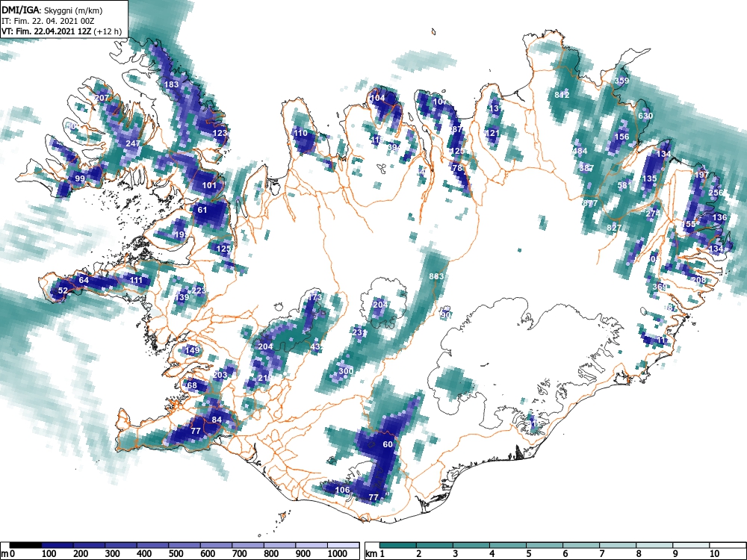
Task: Click the map value '231'
Action: 360,332
